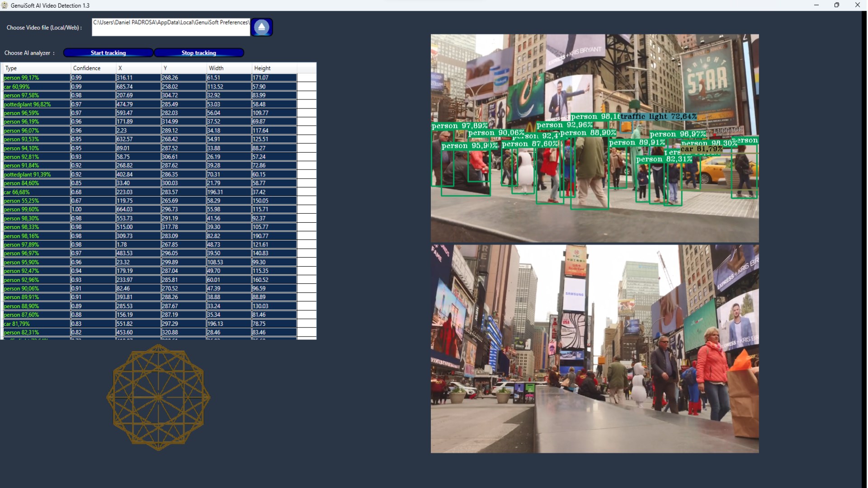
Task: Click the original Times Square video preview
Action: [594, 349]
